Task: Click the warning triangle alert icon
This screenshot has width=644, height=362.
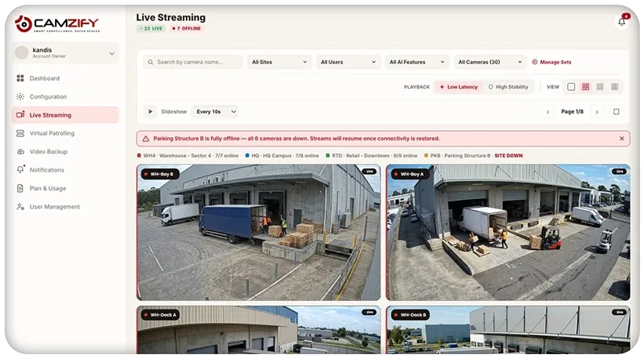Action: point(146,139)
